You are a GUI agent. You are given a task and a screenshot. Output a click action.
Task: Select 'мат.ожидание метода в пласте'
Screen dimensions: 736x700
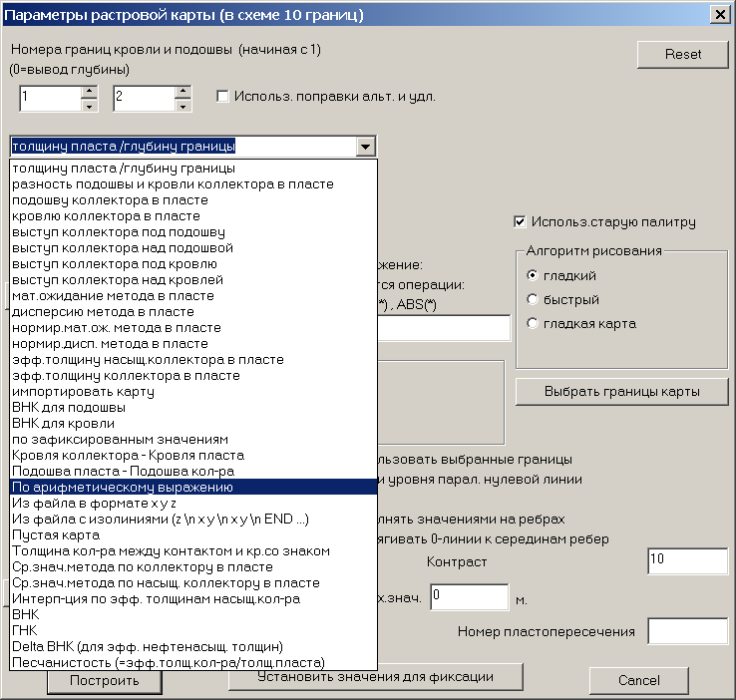193,295
